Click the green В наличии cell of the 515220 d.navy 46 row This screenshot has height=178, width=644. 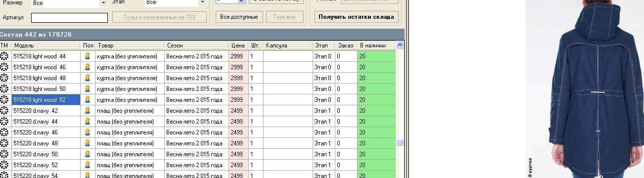376,133
